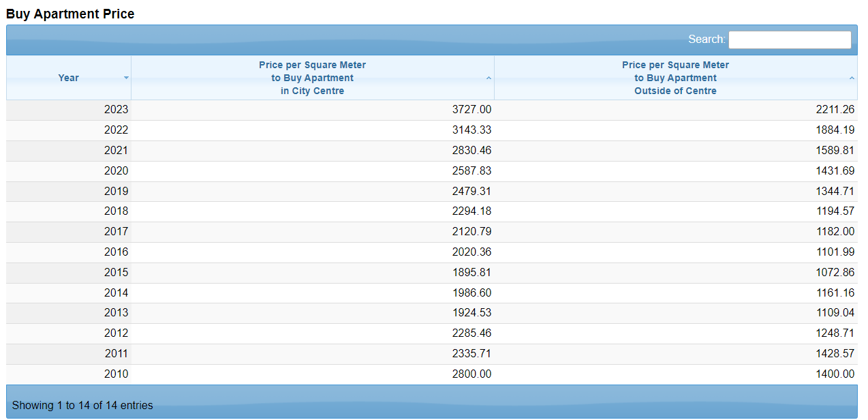Focus the Search input field
This screenshot has height=420, width=868.
click(x=789, y=40)
